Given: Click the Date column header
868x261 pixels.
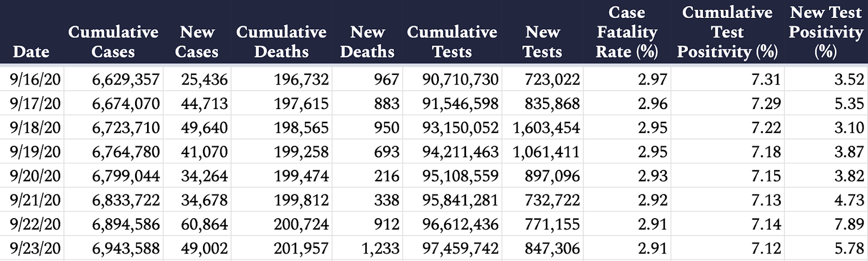Looking at the screenshot, I should coord(31,52).
